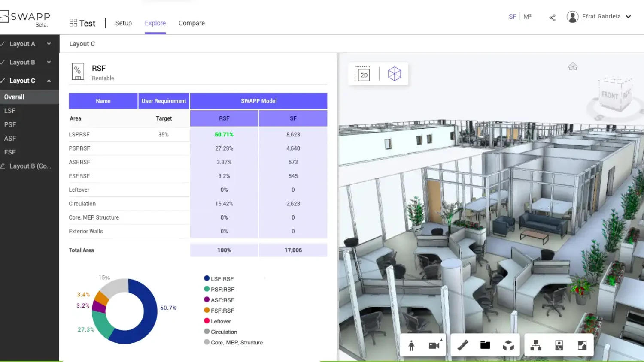Click the 35% target value

[x=163, y=134]
